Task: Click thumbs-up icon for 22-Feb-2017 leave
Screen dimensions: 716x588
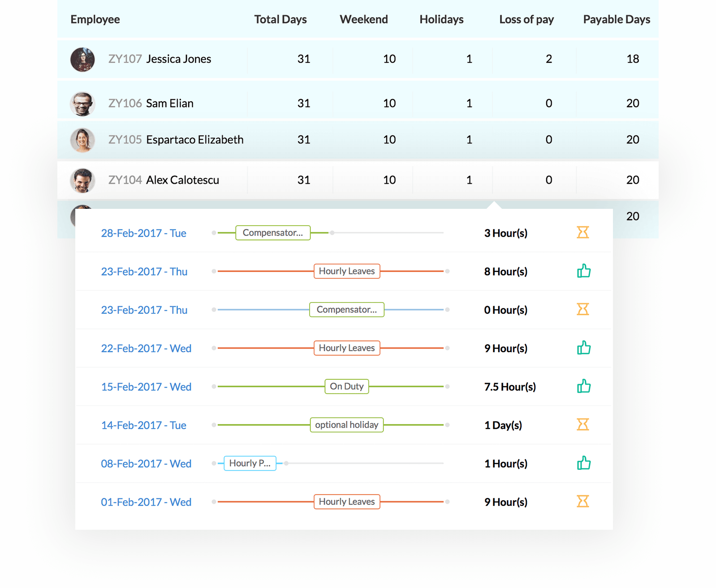Action: point(583,348)
